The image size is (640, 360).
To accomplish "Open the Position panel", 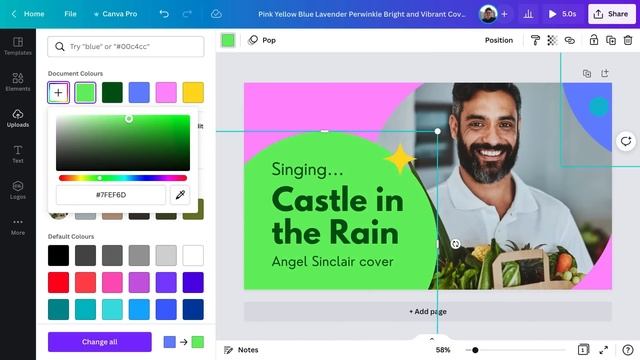I will 499,40.
